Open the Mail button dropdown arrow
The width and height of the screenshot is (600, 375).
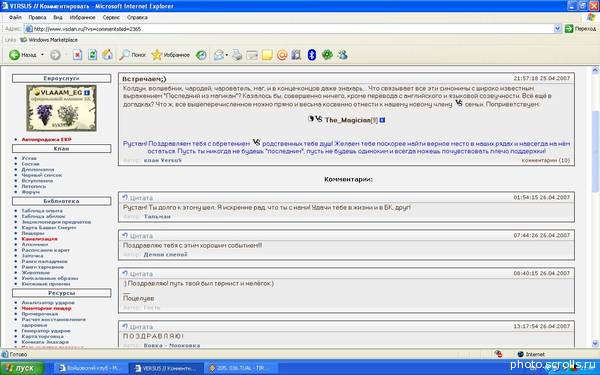227,55
